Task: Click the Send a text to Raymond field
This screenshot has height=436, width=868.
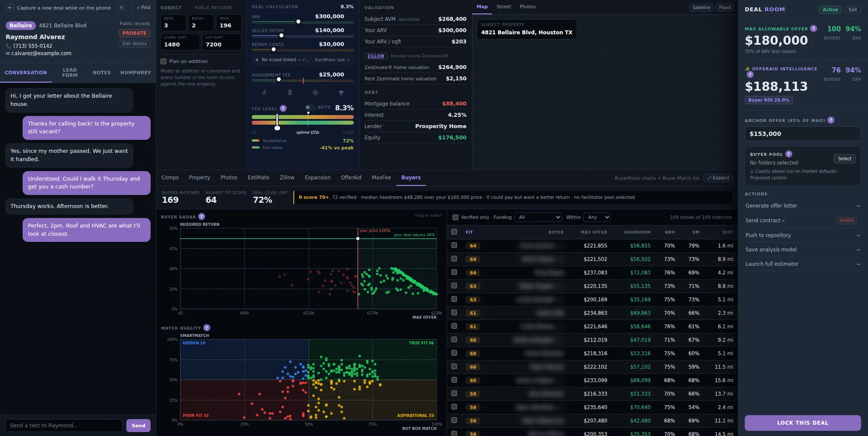Action: (64, 426)
